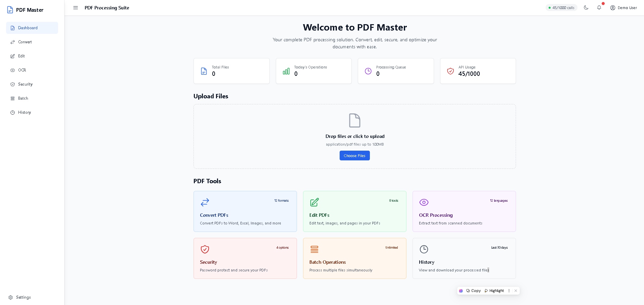This screenshot has width=644, height=305.
Task: Select the Edit PDFs pencil icon
Action: point(314,202)
